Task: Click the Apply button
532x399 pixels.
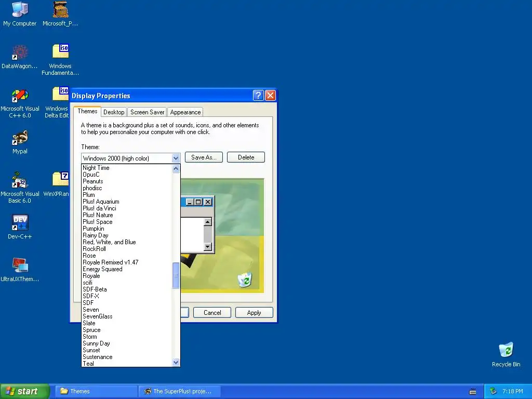Action: [x=254, y=312]
